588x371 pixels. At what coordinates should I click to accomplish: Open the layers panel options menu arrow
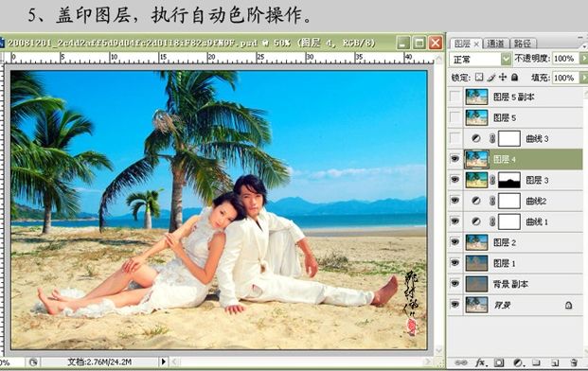click(x=584, y=45)
